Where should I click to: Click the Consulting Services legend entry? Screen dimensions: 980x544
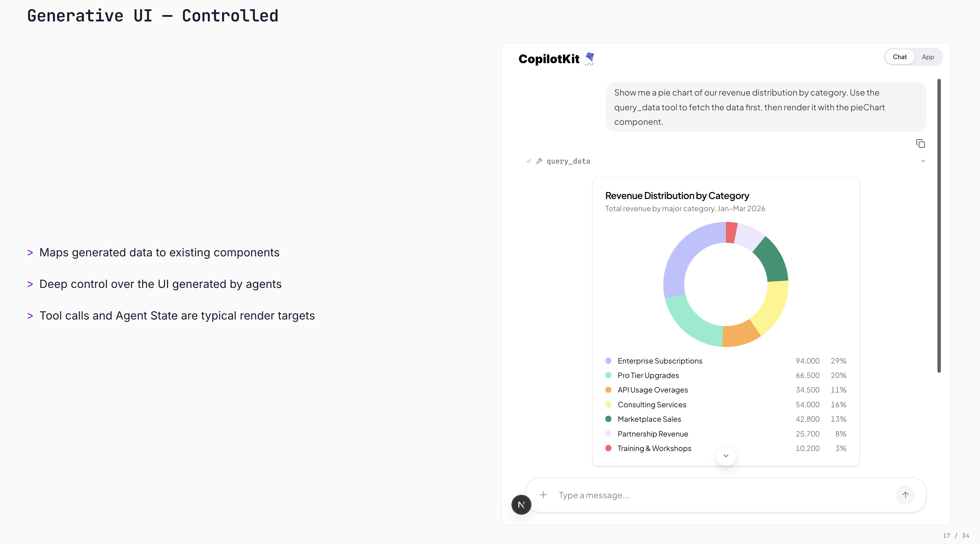coord(652,404)
